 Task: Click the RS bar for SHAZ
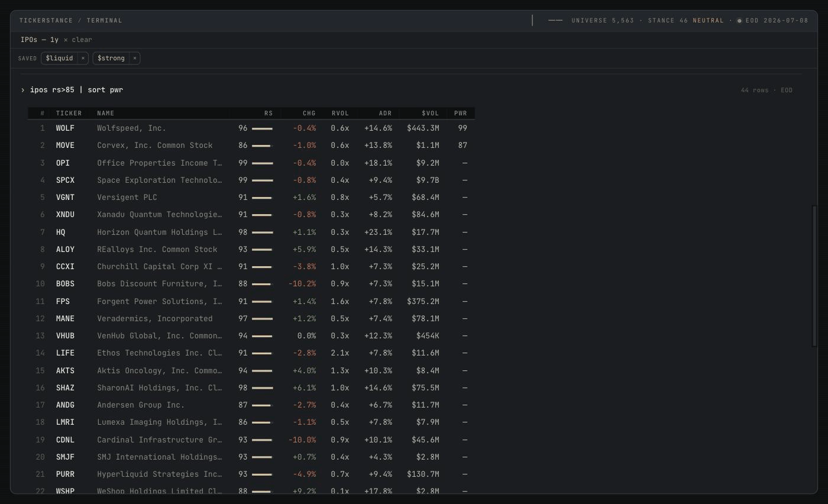[263, 388]
